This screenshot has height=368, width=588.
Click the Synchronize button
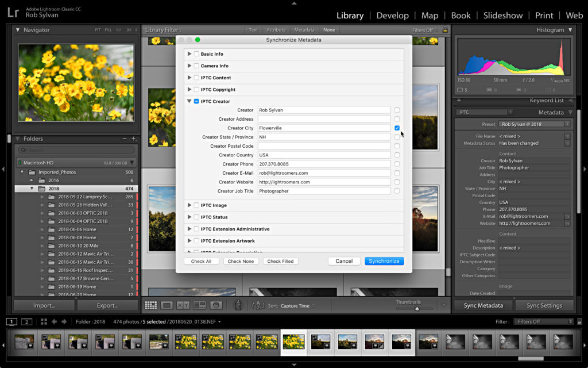(384, 260)
